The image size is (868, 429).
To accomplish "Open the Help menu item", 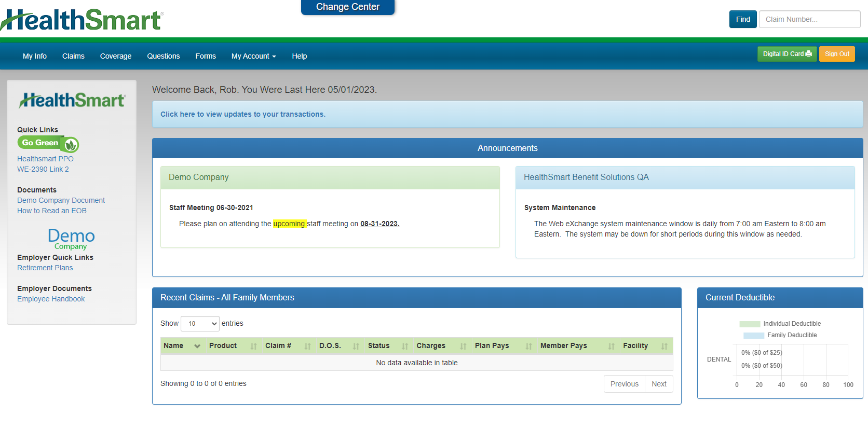I will point(300,56).
